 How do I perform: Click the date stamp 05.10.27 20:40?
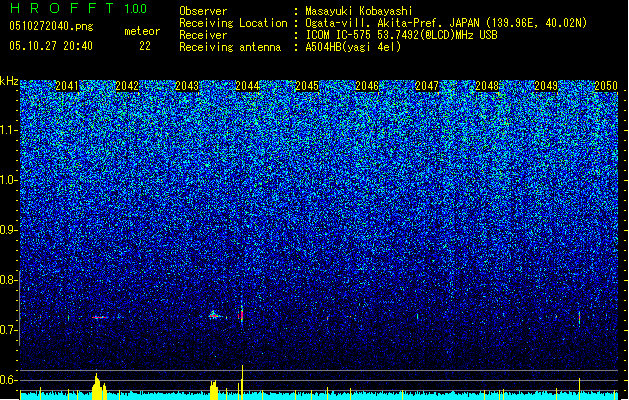(x=51, y=46)
